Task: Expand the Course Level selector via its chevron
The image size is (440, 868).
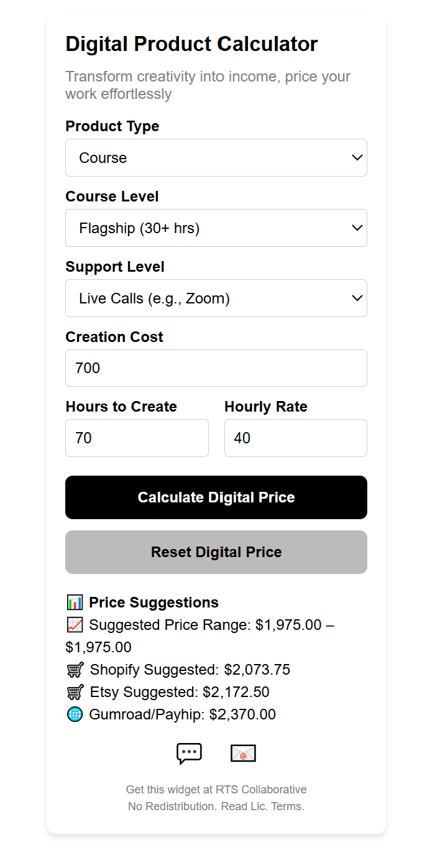Action: [357, 228]
